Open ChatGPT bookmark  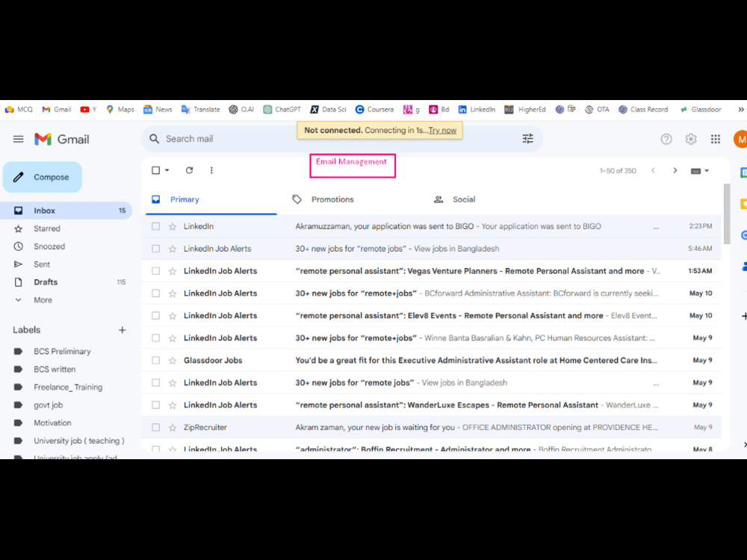(x=282, y=110)
